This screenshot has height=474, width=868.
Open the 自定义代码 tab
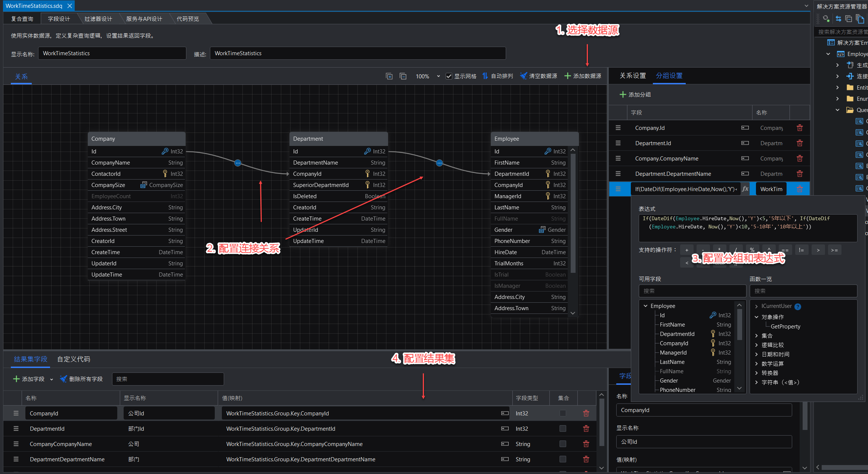(74, 359)
